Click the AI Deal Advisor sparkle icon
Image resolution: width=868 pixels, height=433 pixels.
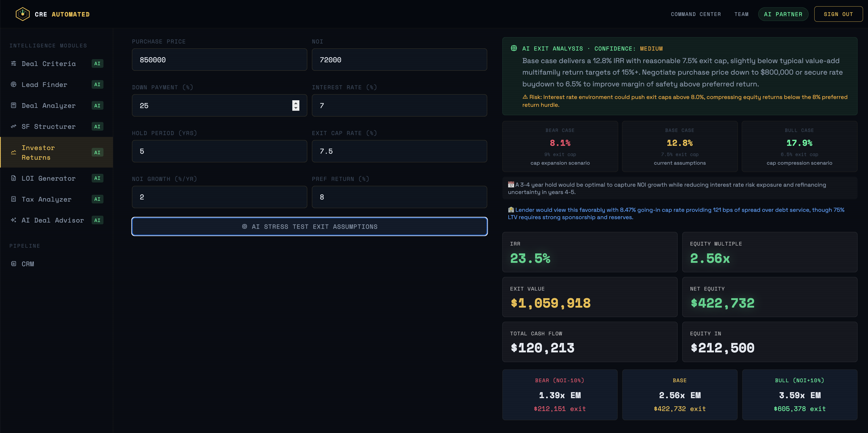click(x=13, y=220)
